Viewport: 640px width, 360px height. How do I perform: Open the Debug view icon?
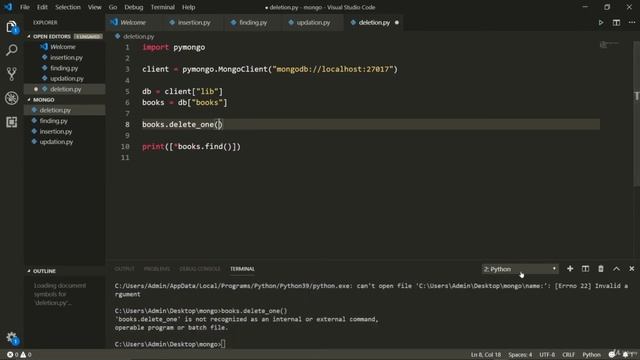tap(11, 98)
